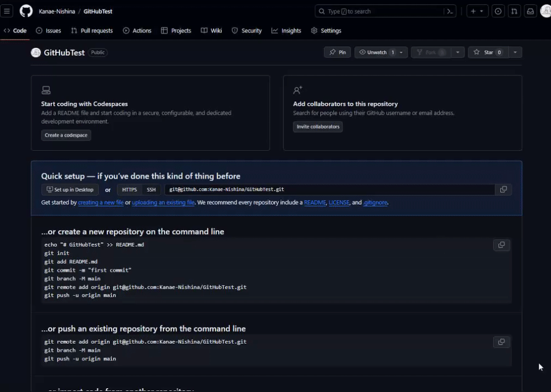Click the GitHubTest repository avatar
Image resolution: width=551 pixels, height=392 pixels.
[x=36, y=52]
